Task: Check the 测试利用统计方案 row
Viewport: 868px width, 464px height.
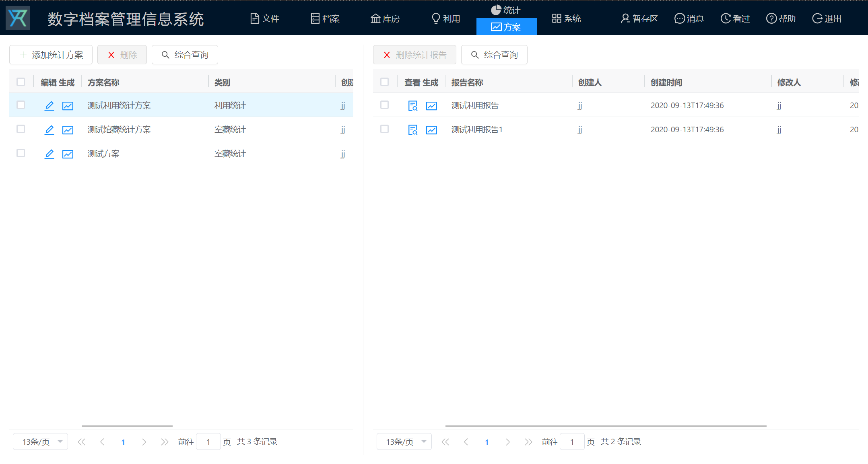Action: click(x=21, y=105)
